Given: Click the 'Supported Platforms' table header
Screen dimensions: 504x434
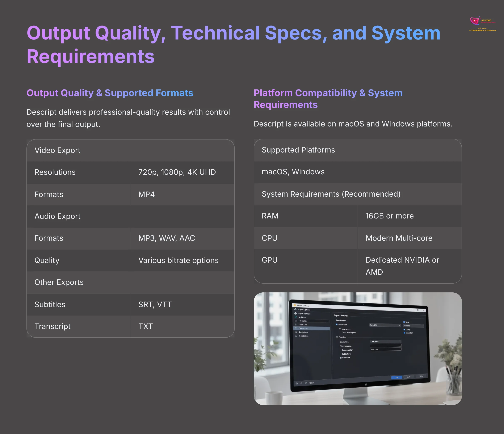Looking at the screenshot, I should [358, 150].
